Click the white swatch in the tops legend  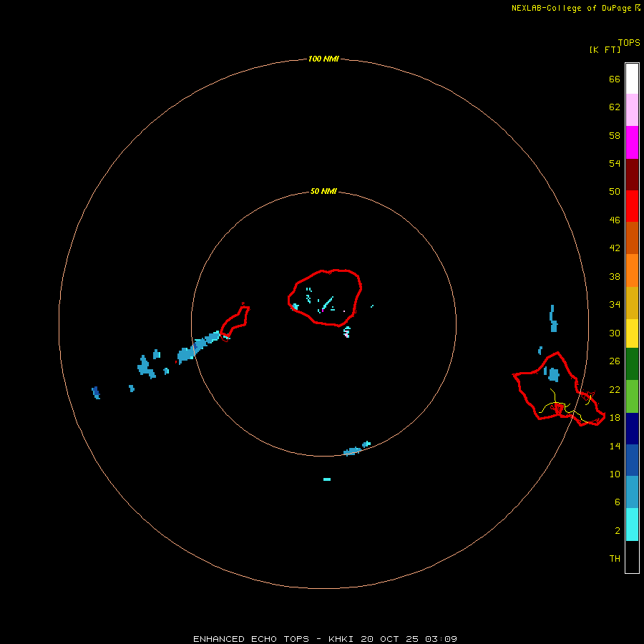click(x=632, y=79)
